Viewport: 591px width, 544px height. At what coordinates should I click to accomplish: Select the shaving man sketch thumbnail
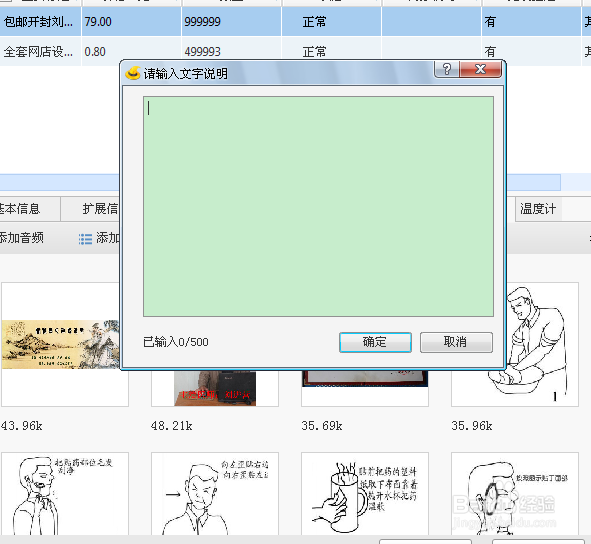click(x=64, y=493)
